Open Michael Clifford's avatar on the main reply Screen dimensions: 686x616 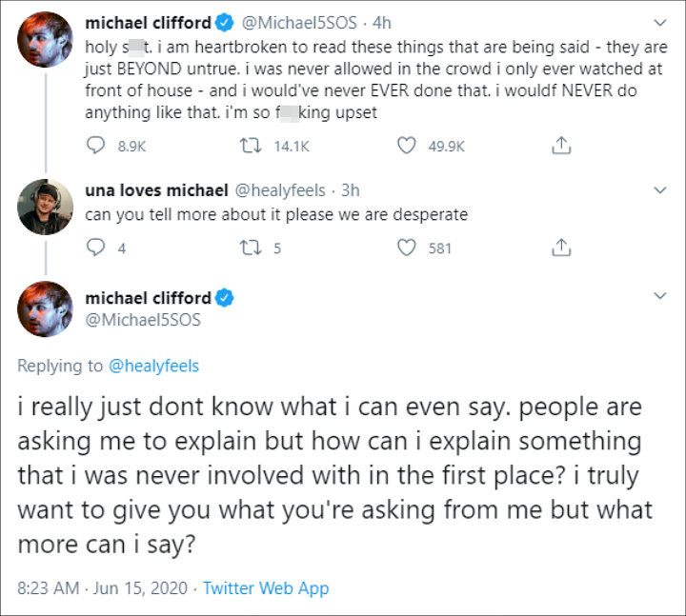pyautogui.click(x=45, y=308)
